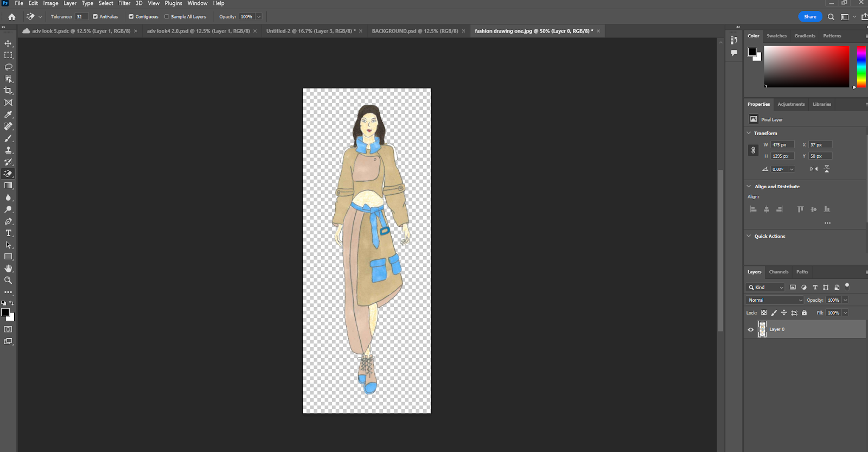Hide Layer 0 with eye icon

pos(751,329)
